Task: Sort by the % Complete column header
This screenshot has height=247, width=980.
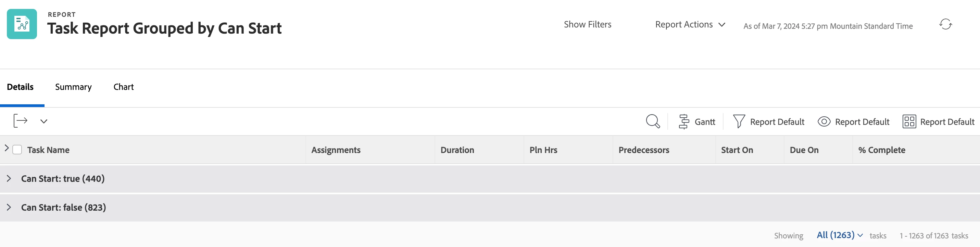Action: [x=881, y=150]
